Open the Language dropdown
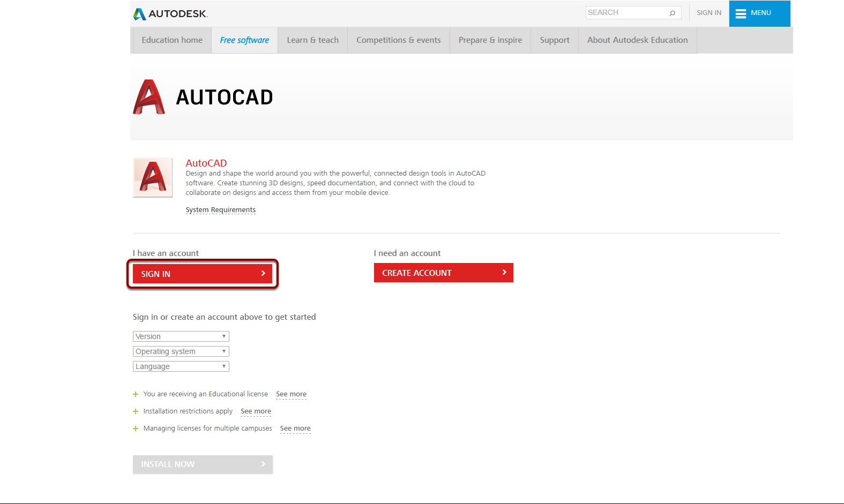Viewport: 844px width, 504px height. pyautogui.click(x=181, y=366)
